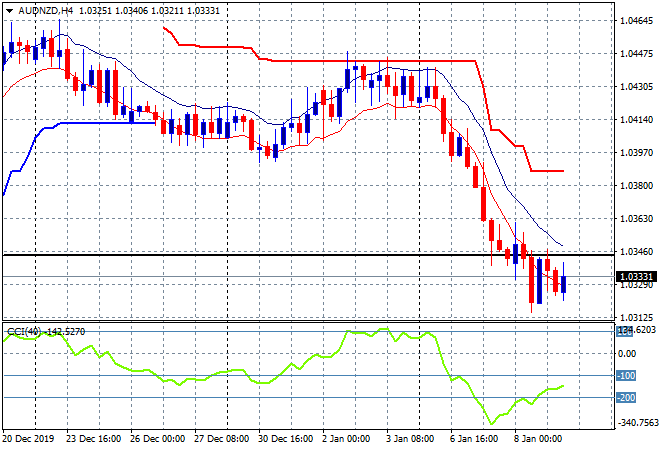Click the 1.04645 price axis label
The image size is (660, 450).
(x=636, y=20)
